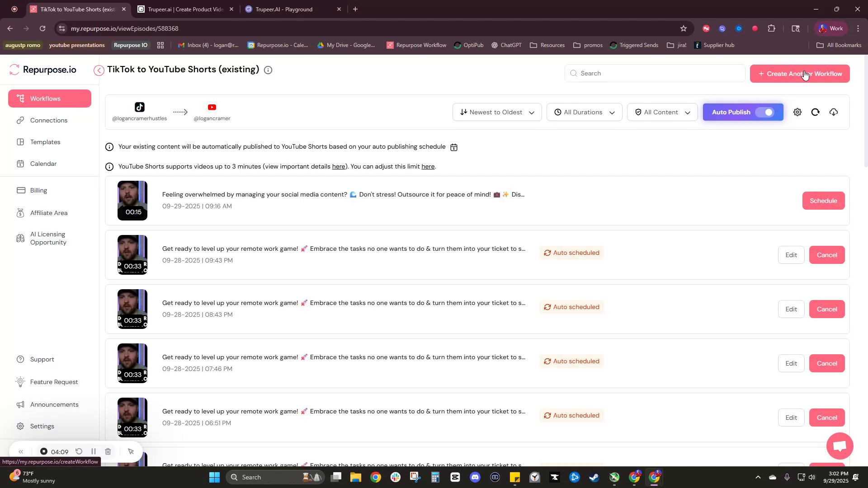Screen dimensions: 868x488
Task: Delete the recording with the trash icon
Action: [x=108, y=451]
